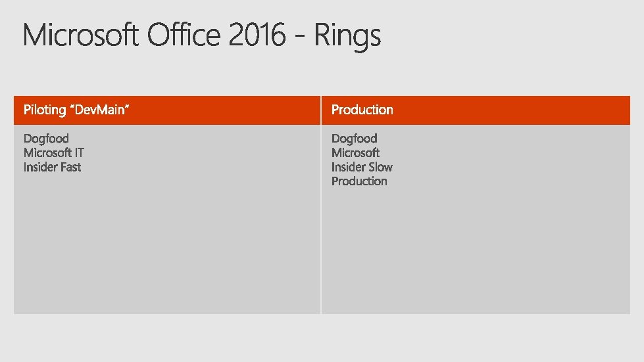This screenshot has width=644, height=362.
Task: Click the word Microsoft in the slide title
Action: (80, 35)
